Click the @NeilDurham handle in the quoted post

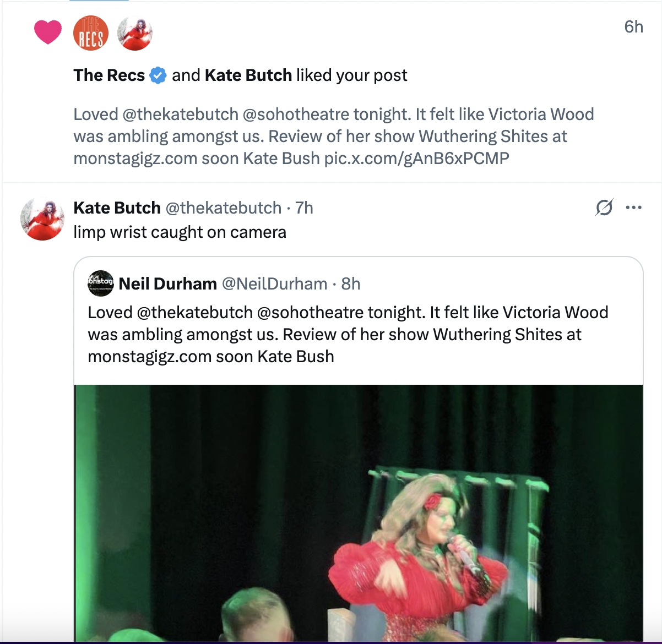point(274,283)
